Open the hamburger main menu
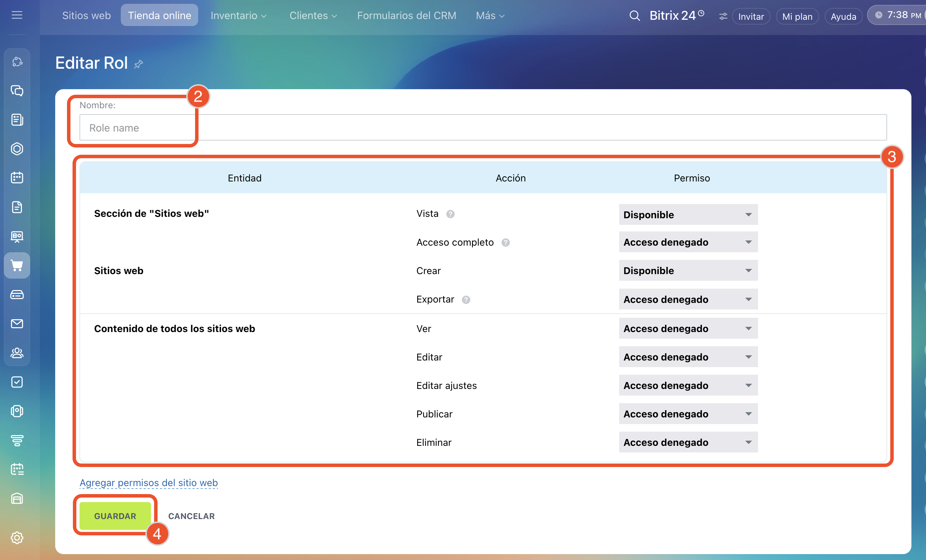The image size is (926, 560). (17, 15)
